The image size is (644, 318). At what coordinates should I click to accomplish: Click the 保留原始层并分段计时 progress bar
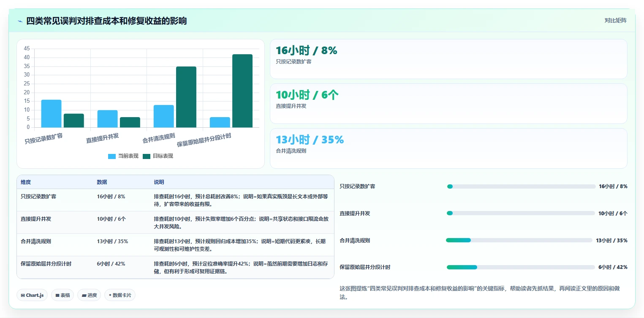point(521,267)
